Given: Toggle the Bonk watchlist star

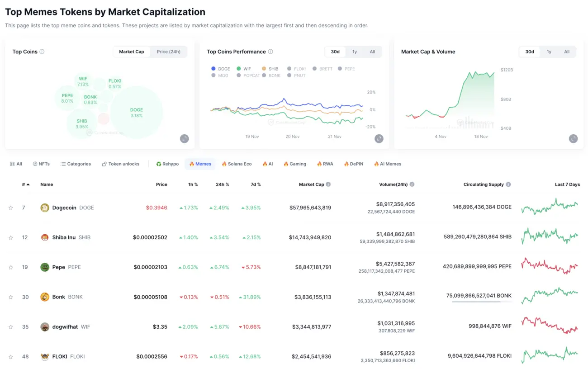Looking at the screenshot, I should 11,297.
